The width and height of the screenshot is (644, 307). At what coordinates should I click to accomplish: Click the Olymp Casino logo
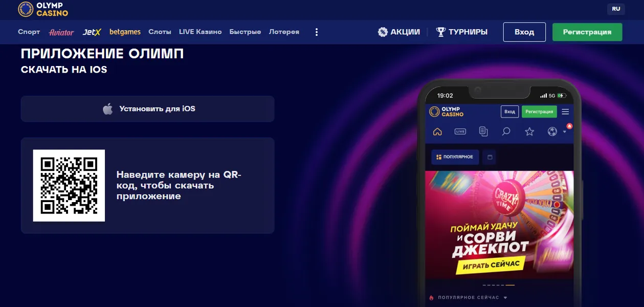pyautogui.click(x=43, y=9)
